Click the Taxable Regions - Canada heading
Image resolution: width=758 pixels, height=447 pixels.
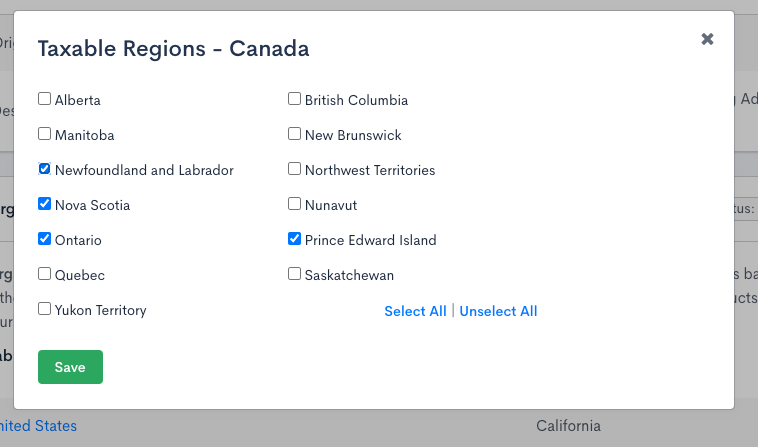pyautogui.click(x=173, y=48)
